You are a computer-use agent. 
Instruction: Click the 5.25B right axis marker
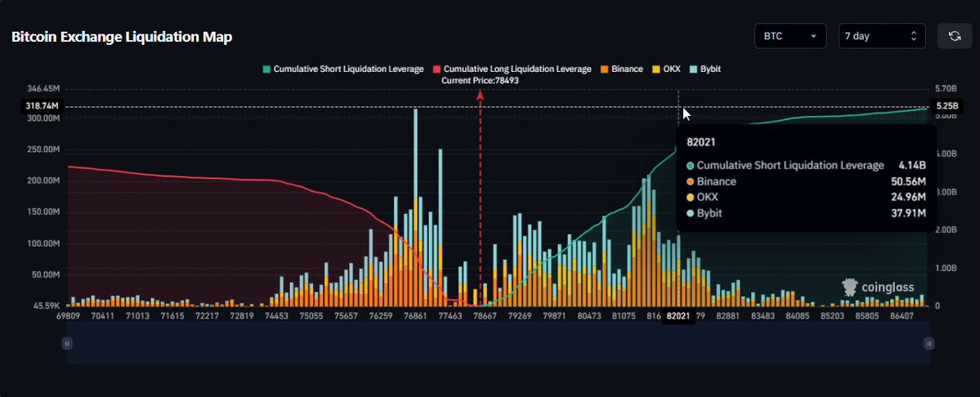coord(947,106)
